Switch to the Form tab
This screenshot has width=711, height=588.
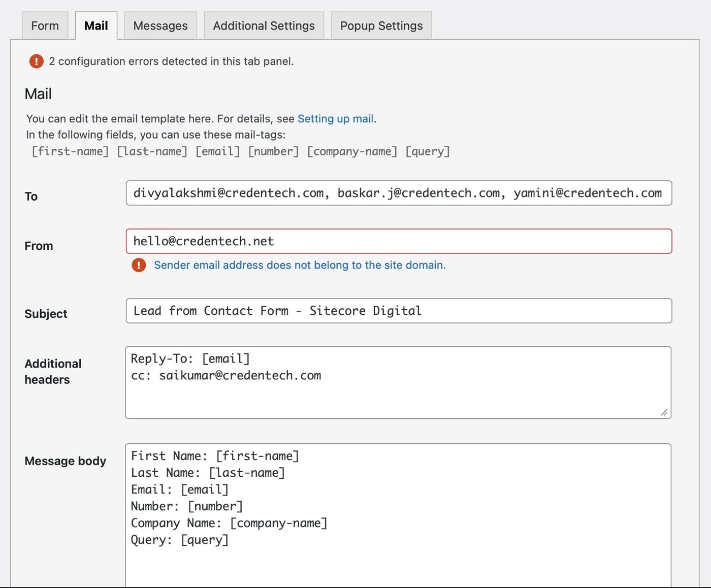pyautogui.click(x=45, y=25)
